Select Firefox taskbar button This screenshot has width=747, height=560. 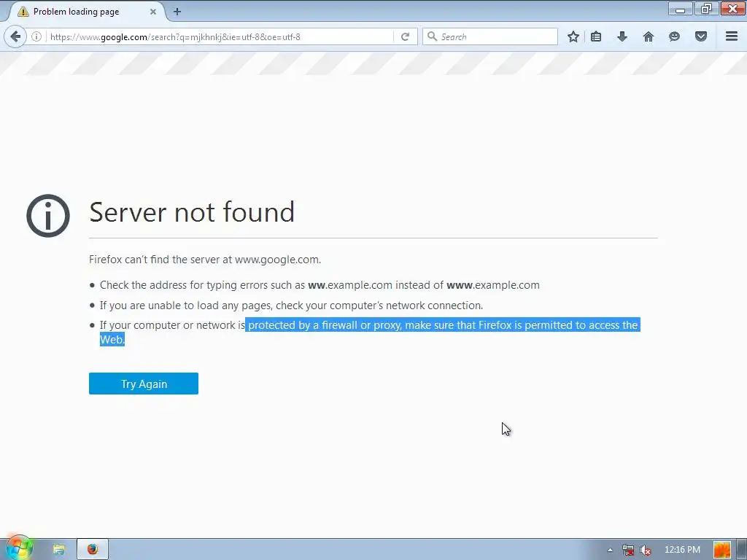click(x=93, y=550)
